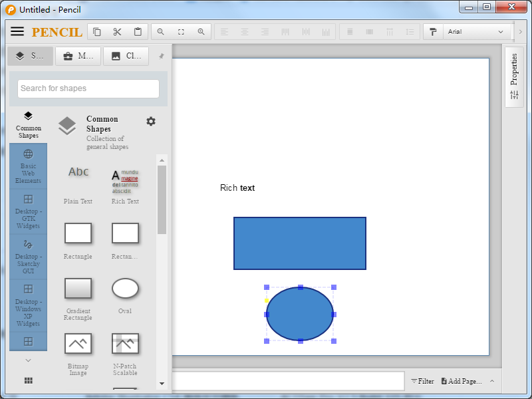Image resolution: width=532 pixels, height=399 pixels.
Task: Click the Search for shapes field
Action: (88, 88)
